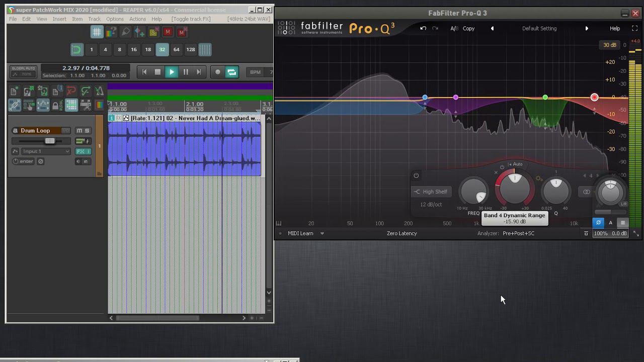Image resolution: width=644 pixels, height=362 pixels.
Task: Toggle band 4 enable power button
Action: coord(416,175)
